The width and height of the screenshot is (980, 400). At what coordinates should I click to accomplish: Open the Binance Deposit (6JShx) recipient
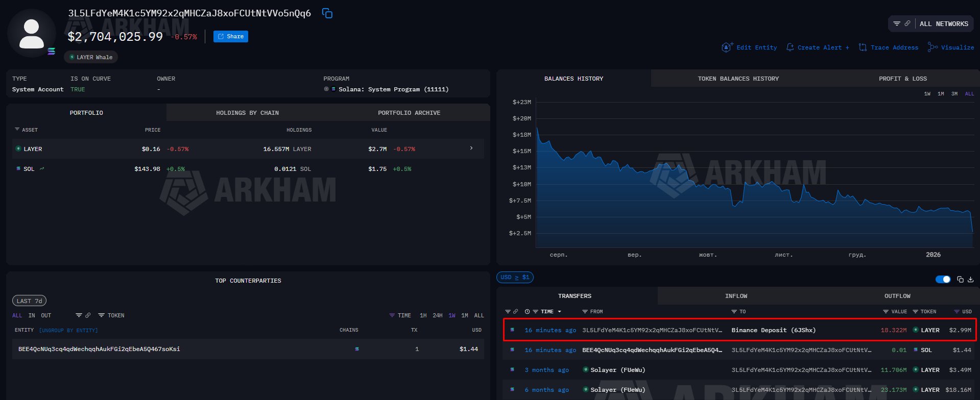point(773,330)
